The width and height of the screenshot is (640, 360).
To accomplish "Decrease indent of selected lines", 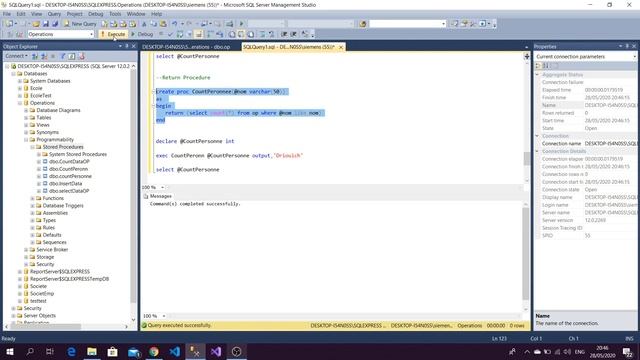I will click(x=284, y=34).
